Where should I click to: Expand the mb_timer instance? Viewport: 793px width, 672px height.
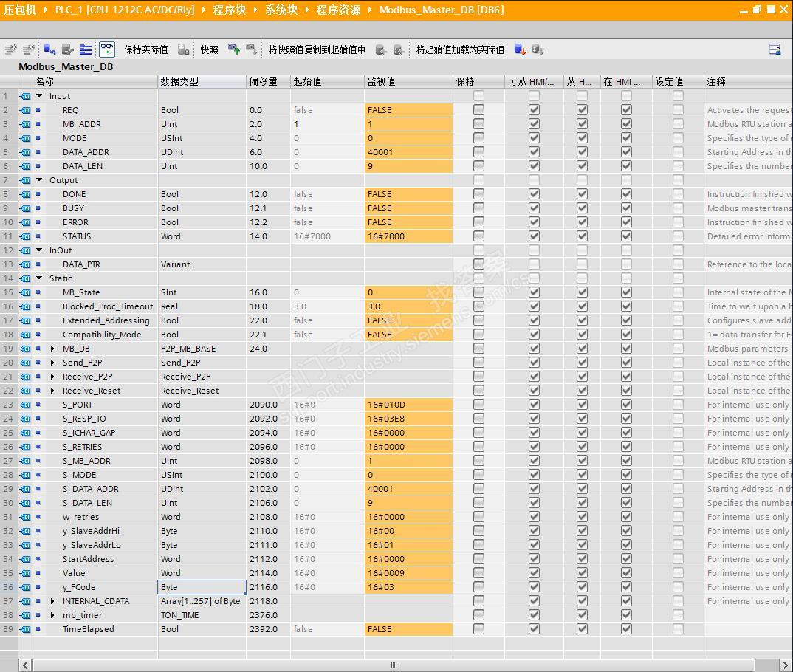pos(52,615)
